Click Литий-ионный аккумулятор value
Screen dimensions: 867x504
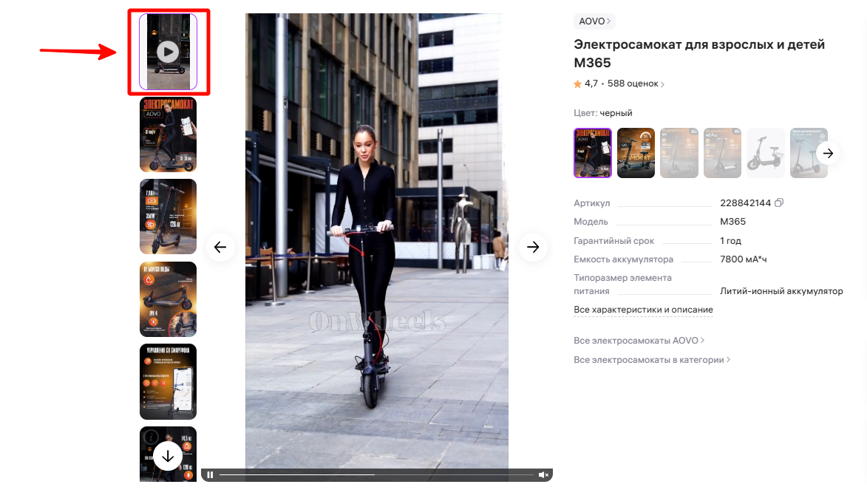tap(781, 291)
